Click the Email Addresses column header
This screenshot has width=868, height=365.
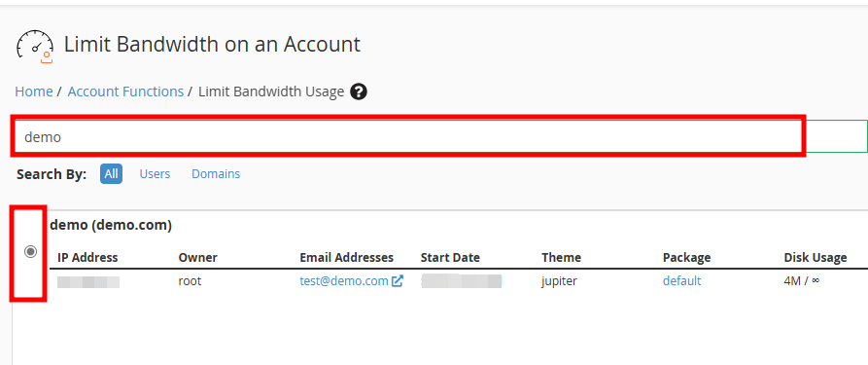tap(347, 257)
